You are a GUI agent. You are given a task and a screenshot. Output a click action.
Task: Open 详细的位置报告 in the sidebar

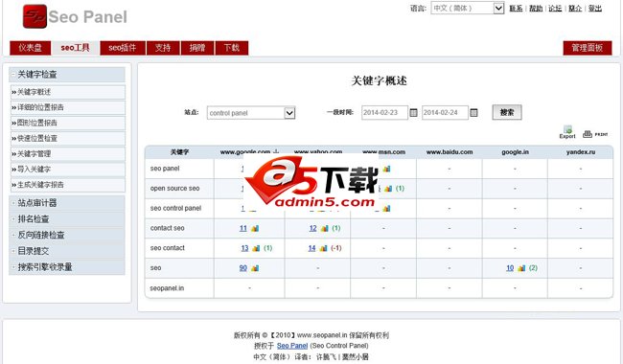67,107
